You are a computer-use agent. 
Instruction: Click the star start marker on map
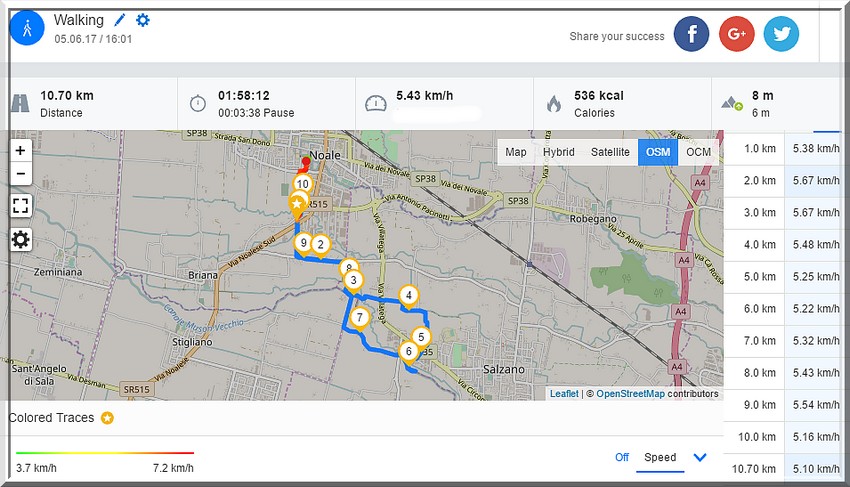pos(297,204)
